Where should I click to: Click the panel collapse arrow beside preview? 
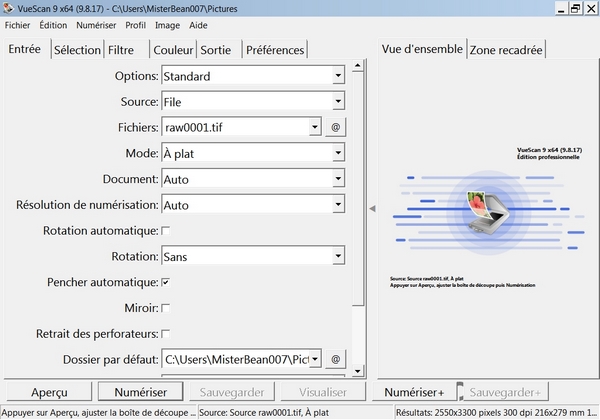(x=372, y=209)
